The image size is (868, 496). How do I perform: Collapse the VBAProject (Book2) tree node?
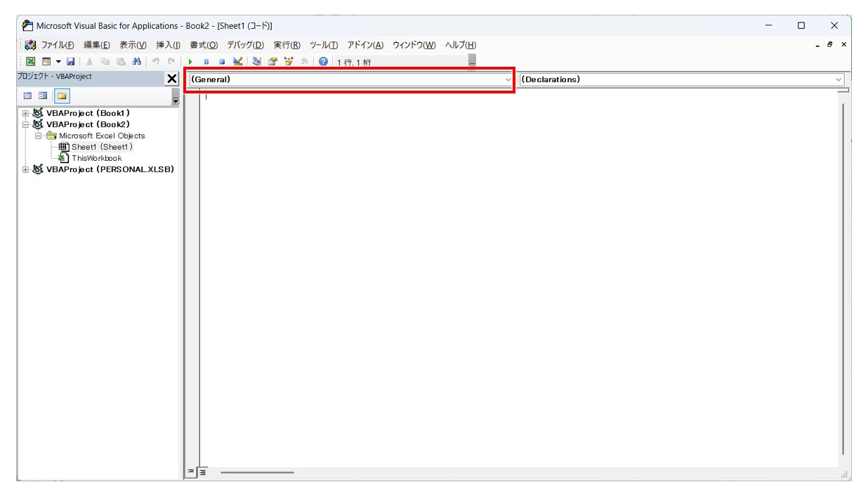point(25,124)
